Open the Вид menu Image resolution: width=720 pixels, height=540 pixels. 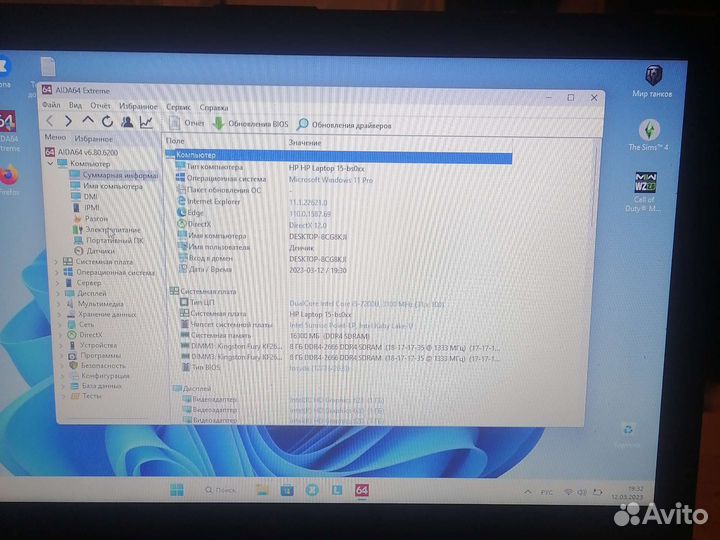click(75, 105)
